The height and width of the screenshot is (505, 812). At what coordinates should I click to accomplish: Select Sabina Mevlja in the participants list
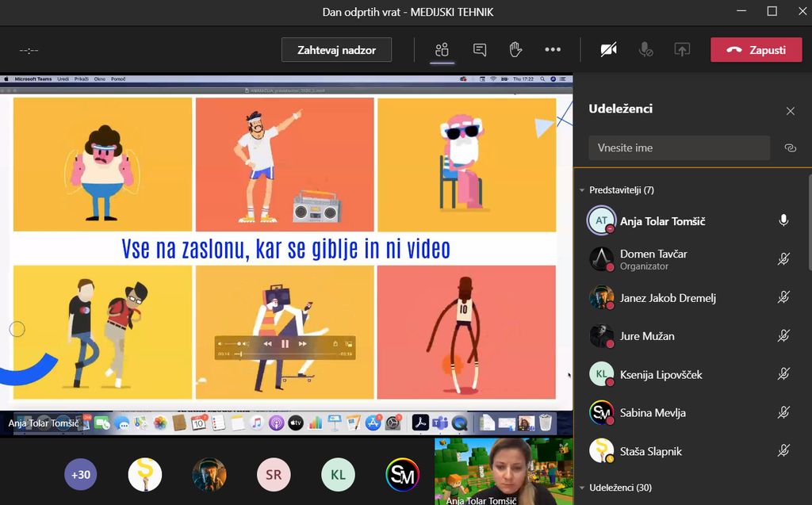[x=653, y=412]
